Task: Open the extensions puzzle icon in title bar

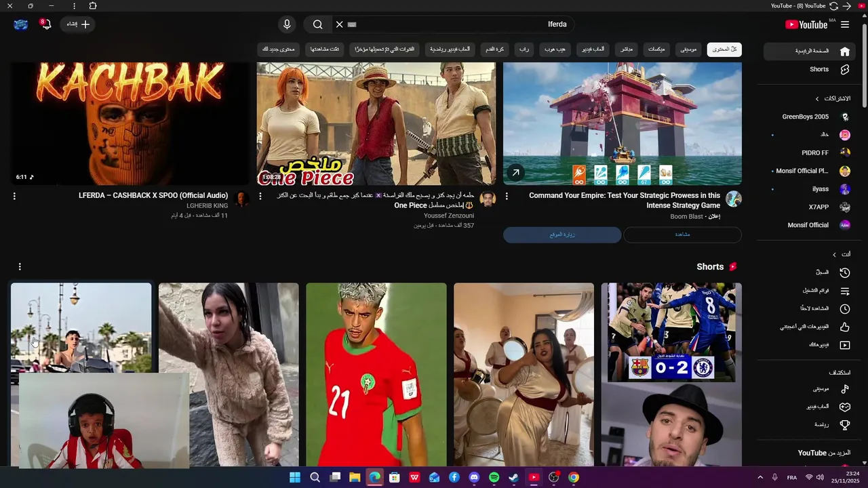Action: click(x=93, y=6)
